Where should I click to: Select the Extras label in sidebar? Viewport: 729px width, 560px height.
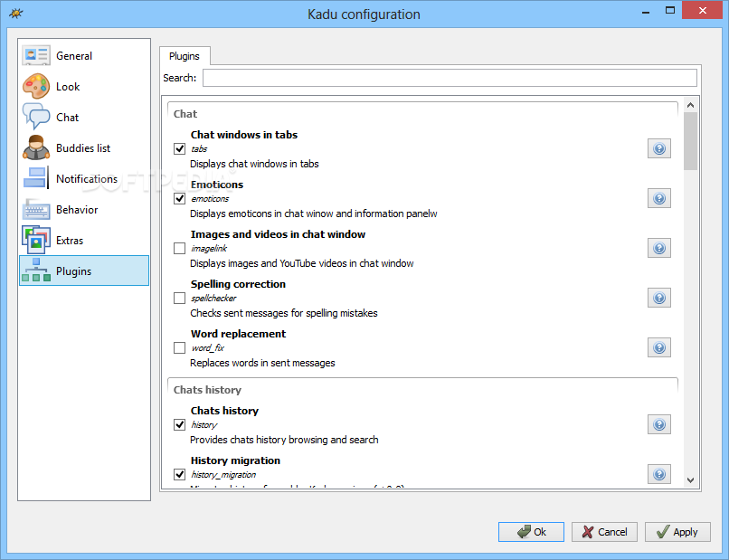coord(70,241)
